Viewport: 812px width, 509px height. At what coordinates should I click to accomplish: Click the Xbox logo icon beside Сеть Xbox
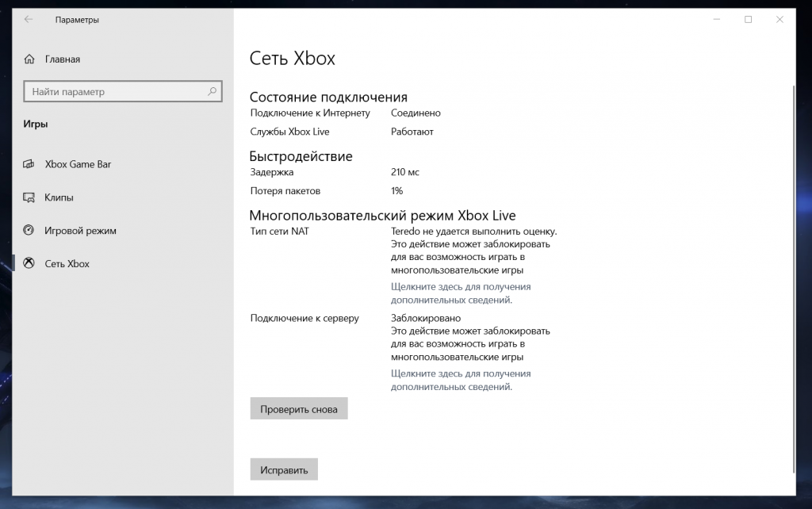tap(29, 263)
